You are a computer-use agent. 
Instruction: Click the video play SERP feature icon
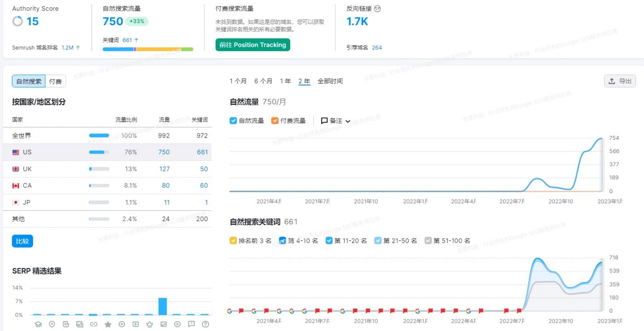pyautogui.click(x=122, y=324)
